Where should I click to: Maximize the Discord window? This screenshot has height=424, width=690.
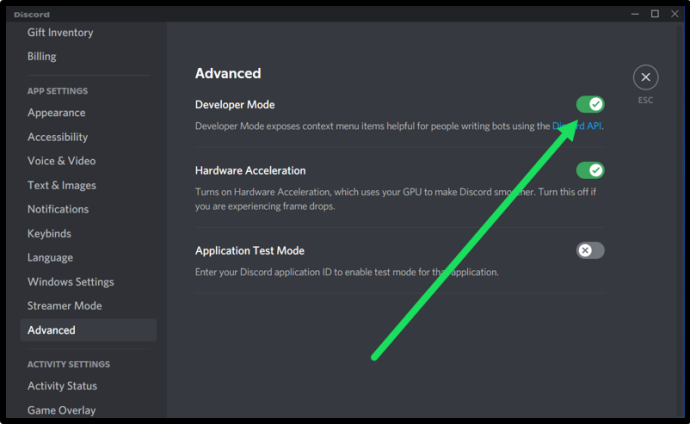pos(655,14)
